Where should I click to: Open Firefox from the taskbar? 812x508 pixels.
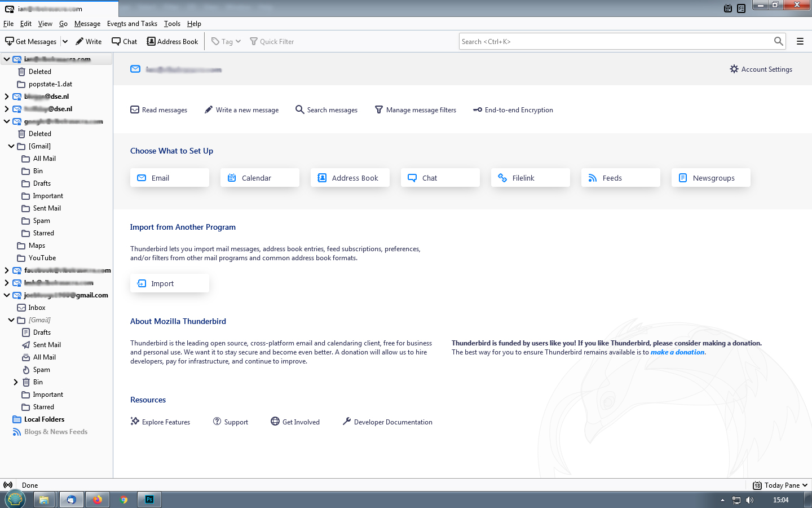click(x=98, y=500)
